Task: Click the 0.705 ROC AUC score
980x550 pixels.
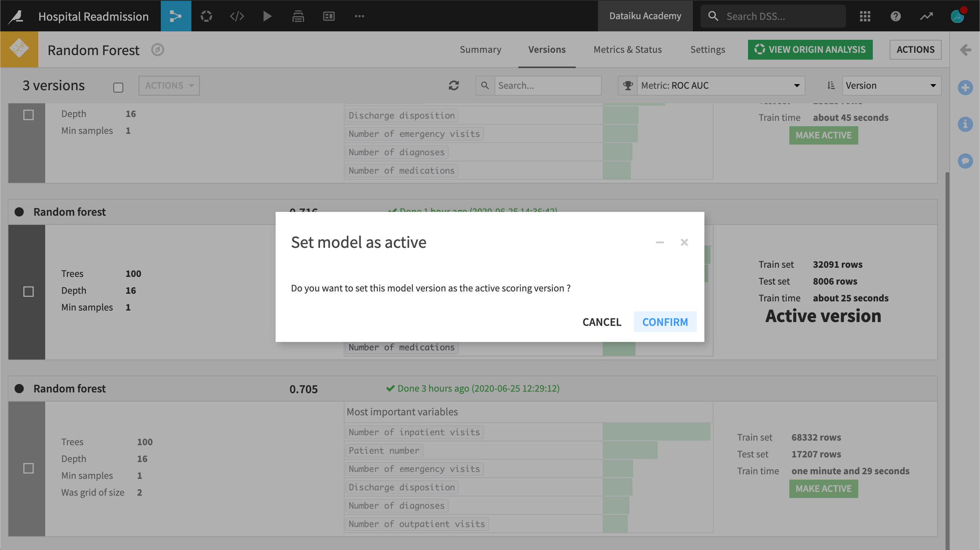Action: pyautogui.click(x=304, y=389)
